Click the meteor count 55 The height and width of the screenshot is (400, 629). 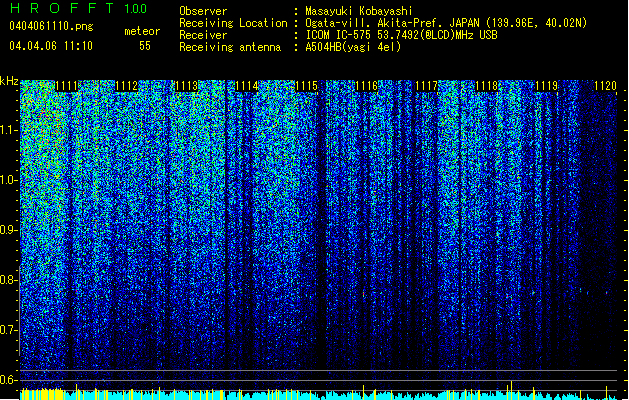[x=145, y=46]
